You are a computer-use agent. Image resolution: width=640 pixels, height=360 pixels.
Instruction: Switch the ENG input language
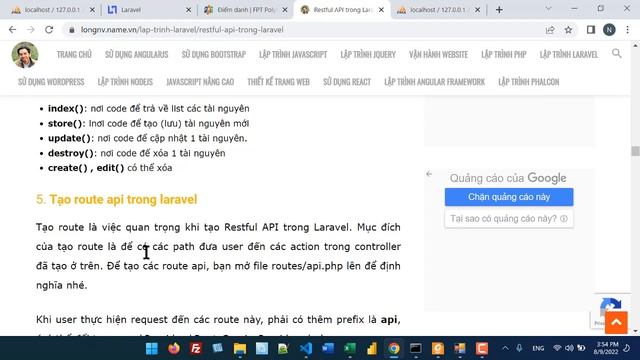pyautogui.click(x=538, y=348)
